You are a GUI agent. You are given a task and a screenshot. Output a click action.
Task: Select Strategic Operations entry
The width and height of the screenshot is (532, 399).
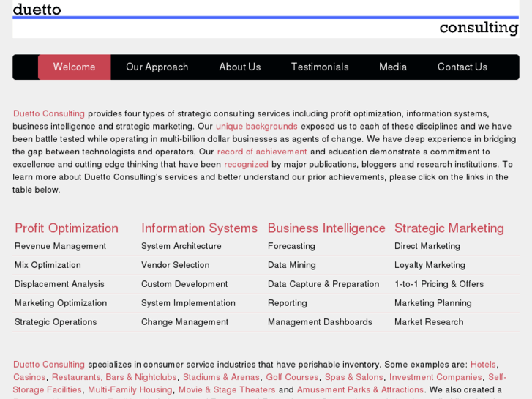56,322
